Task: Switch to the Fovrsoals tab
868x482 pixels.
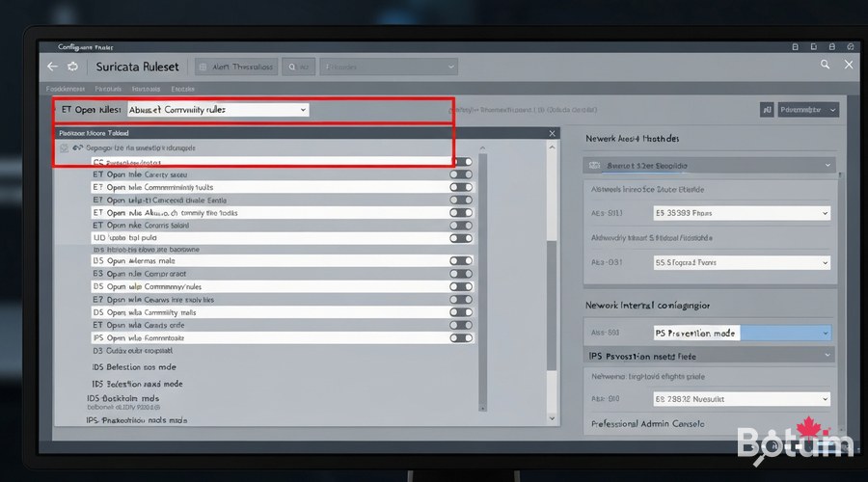Action: pyautogui.click(x=147, y=89)
